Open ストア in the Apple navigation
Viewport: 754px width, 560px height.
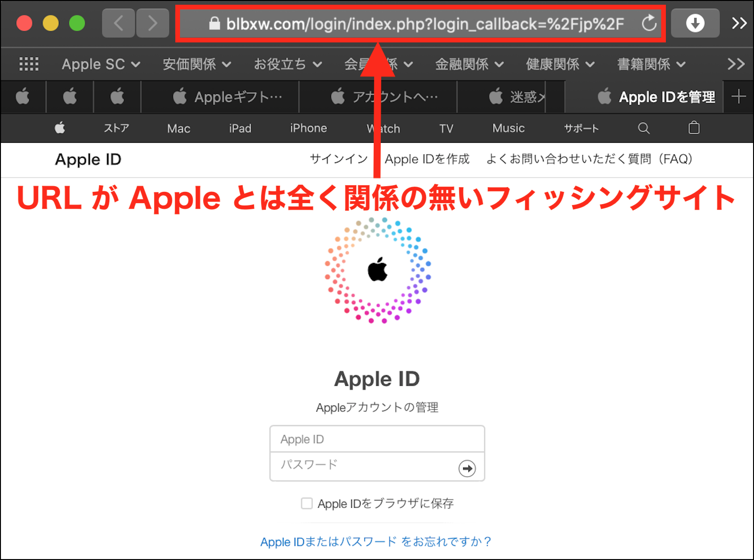[116, 128]
